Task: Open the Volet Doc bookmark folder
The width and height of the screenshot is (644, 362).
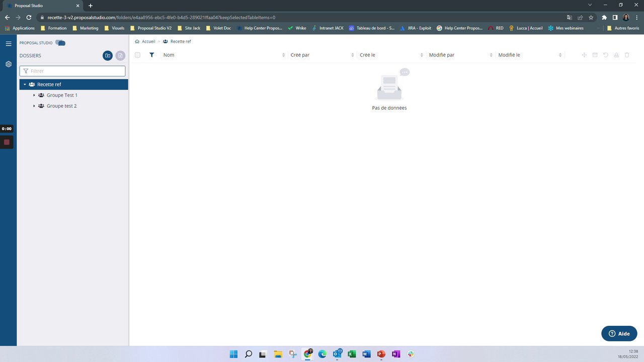Action: pos(218,28)
